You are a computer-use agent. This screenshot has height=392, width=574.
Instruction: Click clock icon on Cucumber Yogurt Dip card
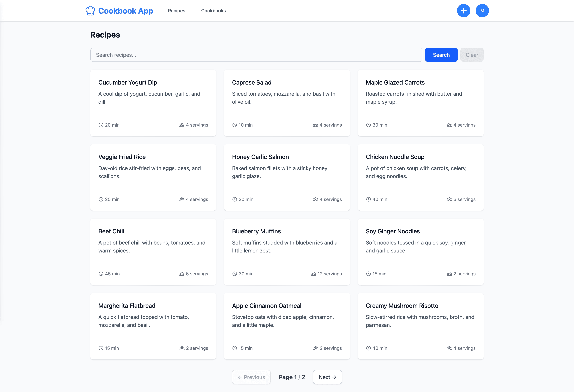click(101, 125)
